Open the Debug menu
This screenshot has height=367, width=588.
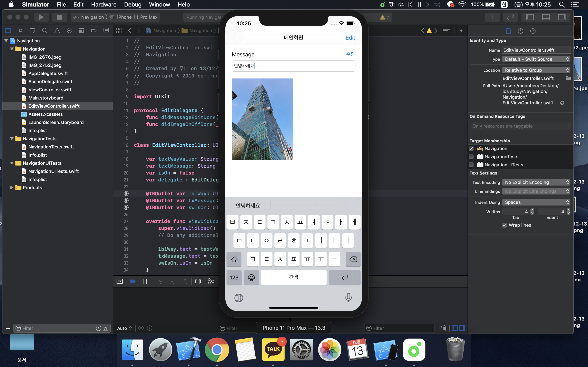coord(133,4)
